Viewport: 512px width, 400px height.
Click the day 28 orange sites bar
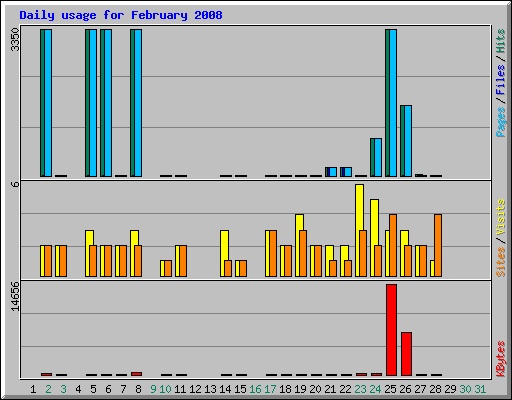click(438, 246)
